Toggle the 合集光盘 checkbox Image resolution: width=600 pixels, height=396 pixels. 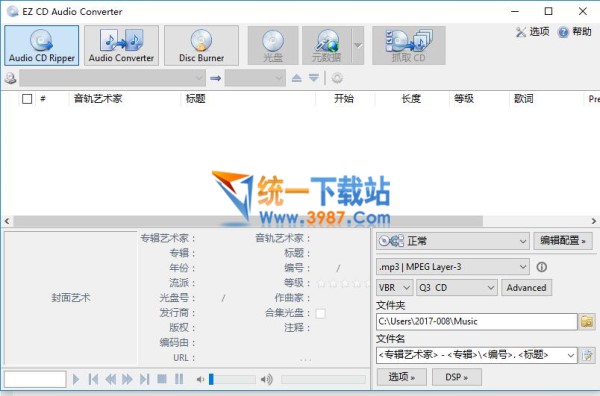coord(320,313)
